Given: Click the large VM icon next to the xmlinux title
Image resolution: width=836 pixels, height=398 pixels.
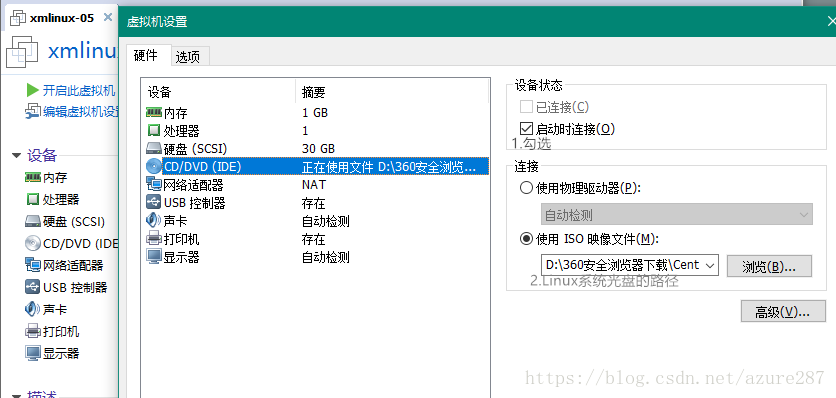Looking at the screenshot, I should pos(21,52).
